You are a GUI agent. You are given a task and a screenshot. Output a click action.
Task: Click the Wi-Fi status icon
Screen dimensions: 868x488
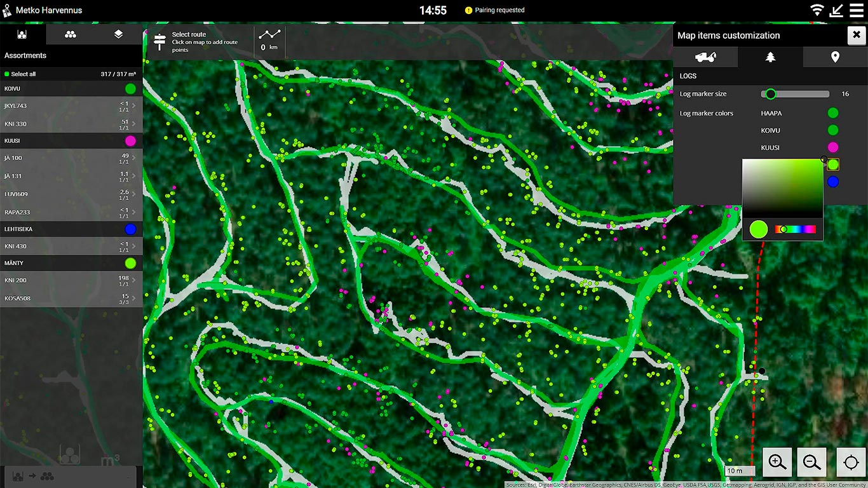[x=817, y=10]
